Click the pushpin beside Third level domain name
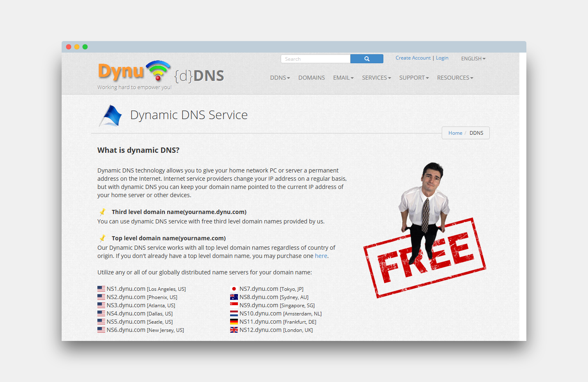588x382 pixels. pos(102,212)
